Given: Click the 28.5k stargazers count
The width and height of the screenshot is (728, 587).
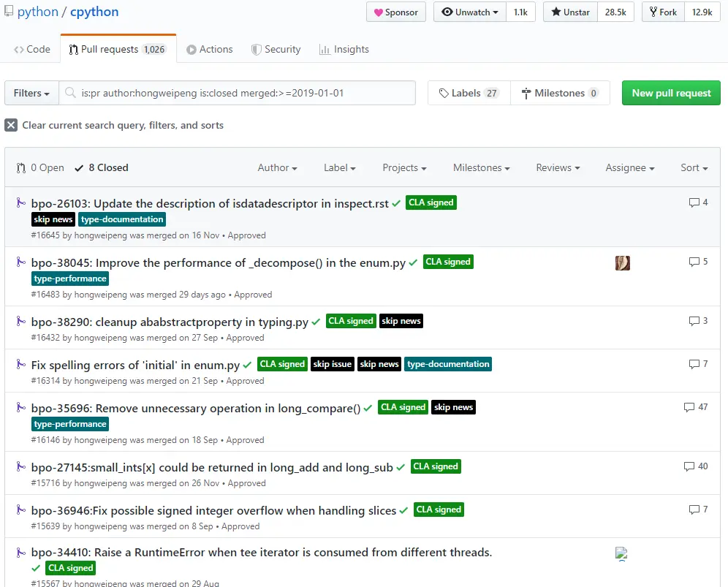Looking at the screenshot, I should pos(615,12).
